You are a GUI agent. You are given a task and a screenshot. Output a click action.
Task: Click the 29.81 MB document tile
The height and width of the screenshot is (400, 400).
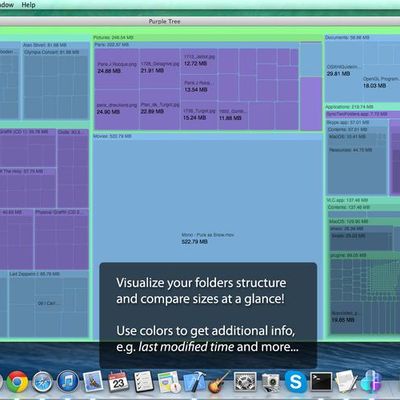point(343,71)
